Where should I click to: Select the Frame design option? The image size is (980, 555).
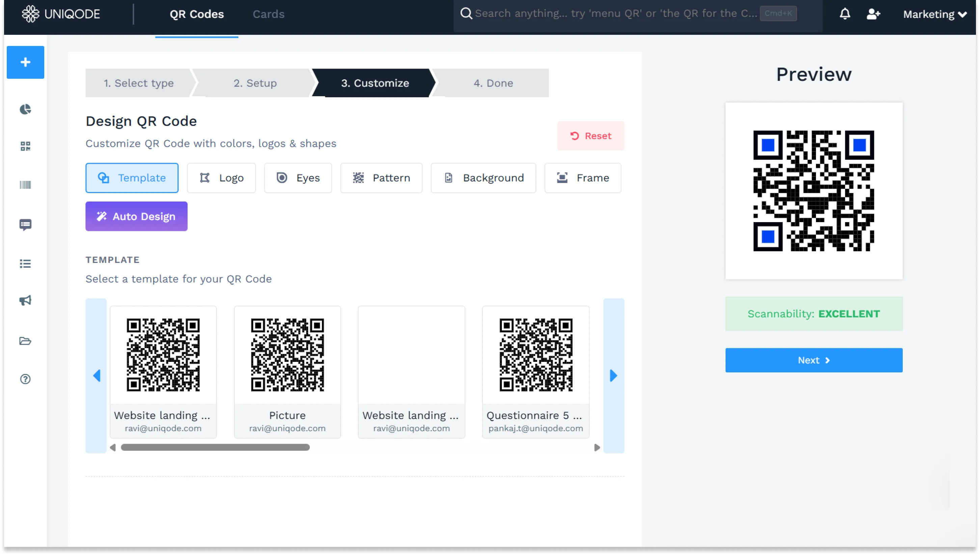[582, 178]
